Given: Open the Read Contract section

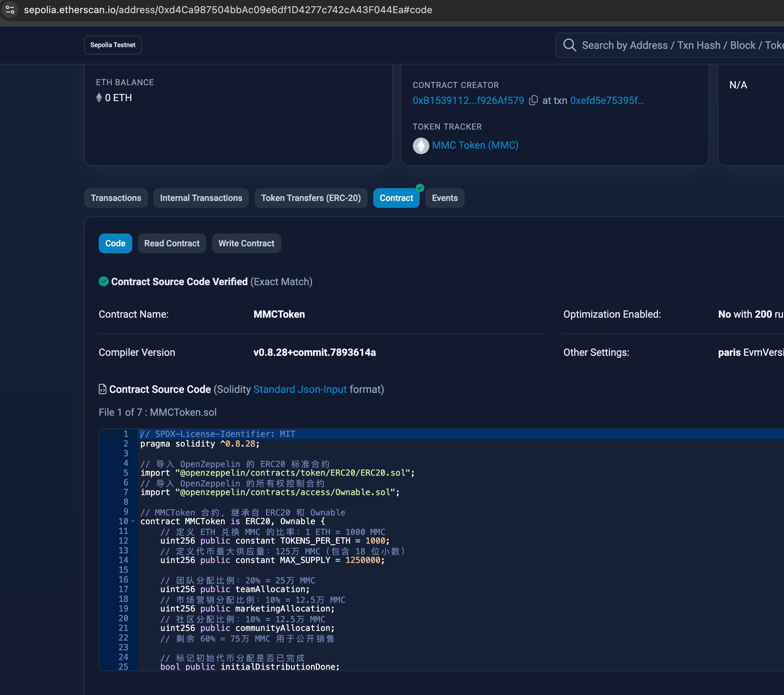Looking at the screenshot, I should [171, 243].
